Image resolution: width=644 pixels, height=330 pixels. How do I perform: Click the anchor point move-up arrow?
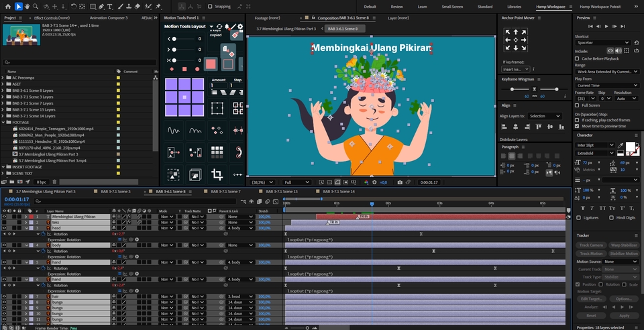[516, 32]
